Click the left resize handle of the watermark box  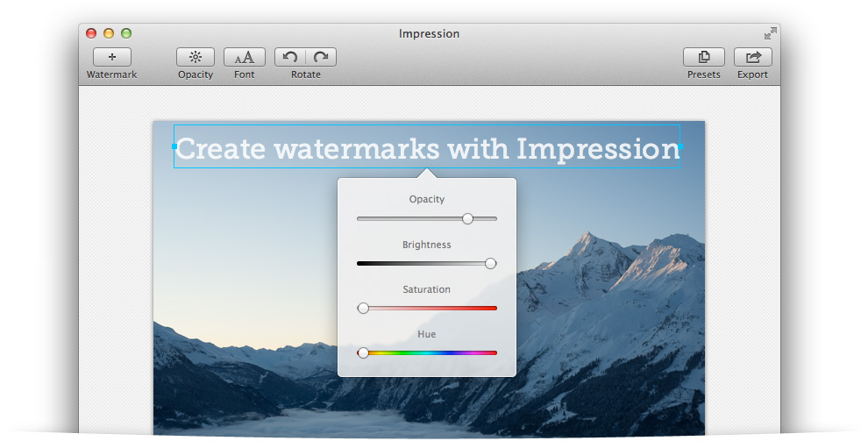click(174, 146)
